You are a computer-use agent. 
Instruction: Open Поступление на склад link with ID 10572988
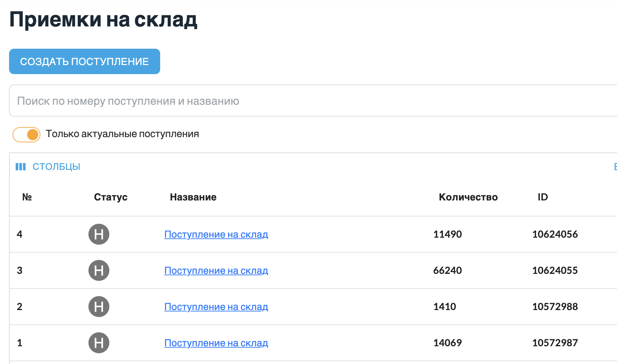[216, 307]
